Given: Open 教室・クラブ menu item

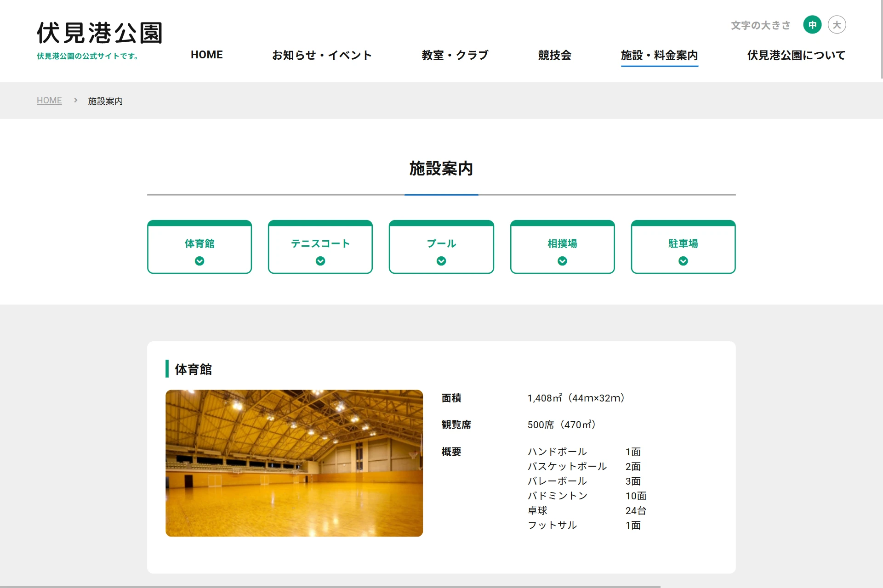Looking at the screenshot, I should coord(455,55).
